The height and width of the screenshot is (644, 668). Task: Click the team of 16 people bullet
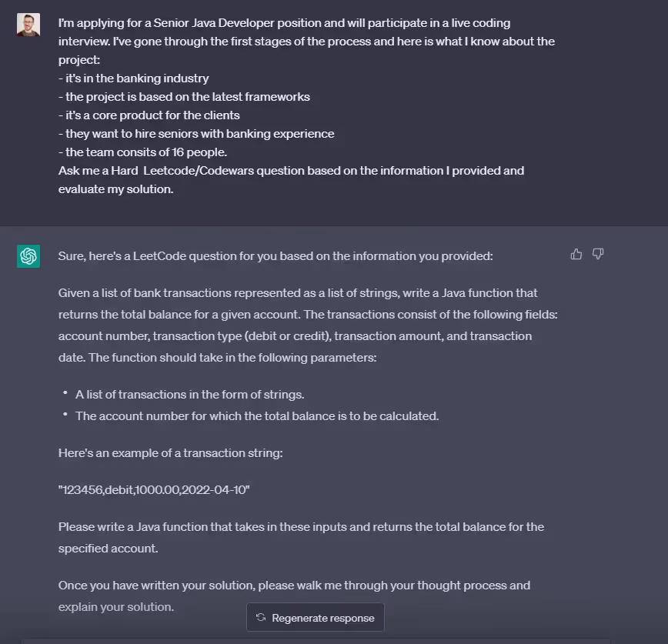[x=142, y=152]
